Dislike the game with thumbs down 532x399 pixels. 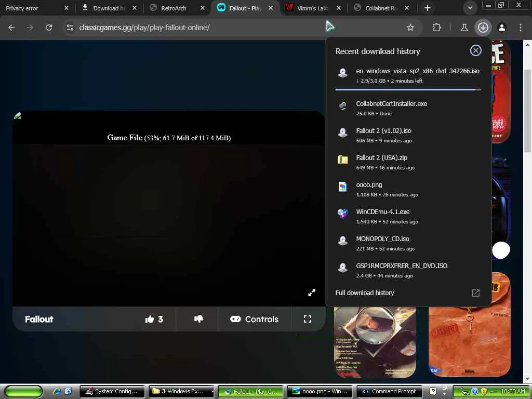click(198, 320)
